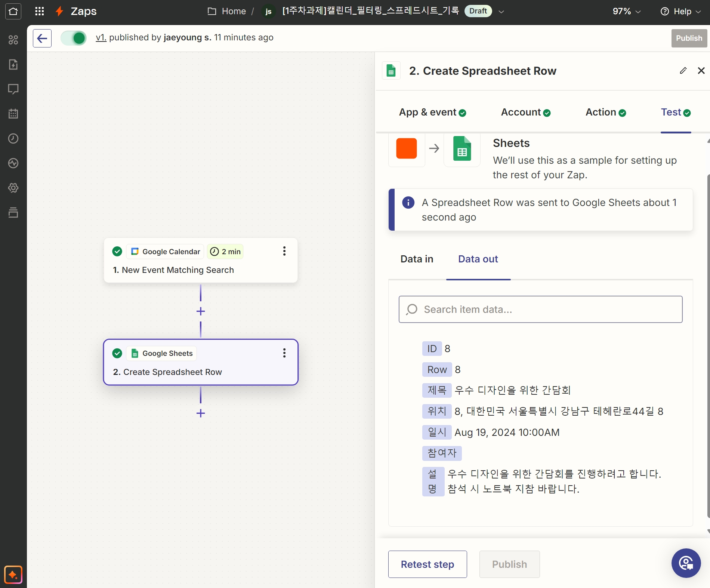The height and width of the screenshot is (588, 710).
Task: Click the orange Zapier source app square
Action: click(x=407, y=148)
